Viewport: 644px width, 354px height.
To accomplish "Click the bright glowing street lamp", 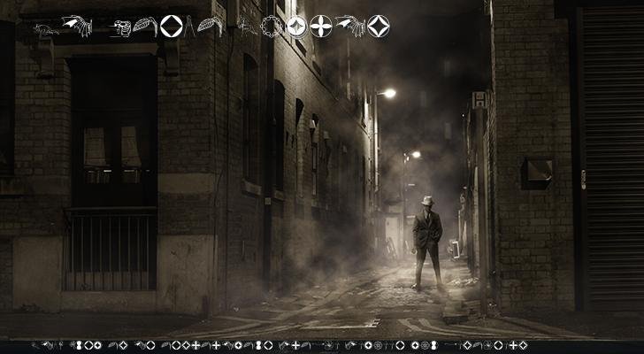I will [387, 93].
